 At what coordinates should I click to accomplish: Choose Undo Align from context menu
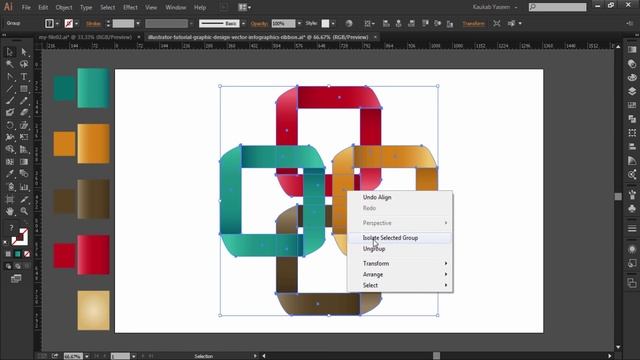(x=400, y=197)
